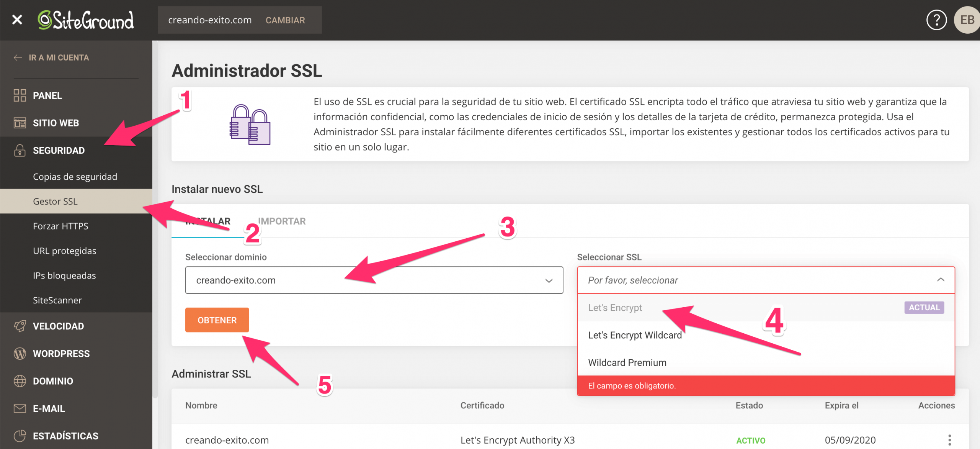Click the Nombre column header

[201, 405]
